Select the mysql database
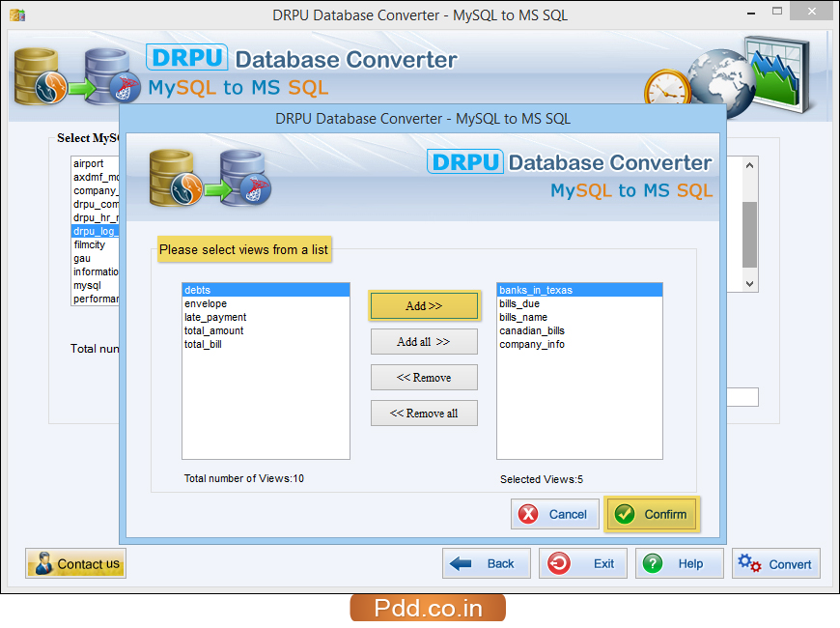 pyautogui.click(x=95, y=285)
